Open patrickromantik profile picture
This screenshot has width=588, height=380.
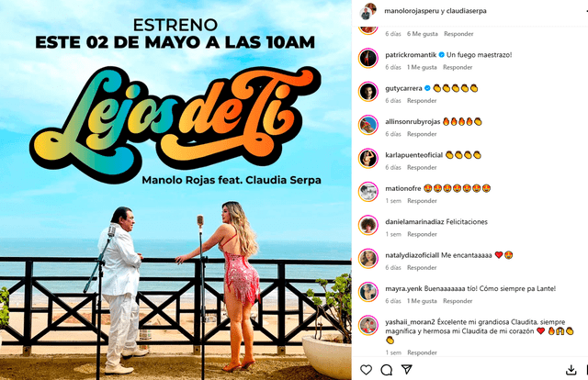pyautogui.click(x=368, y=58)
